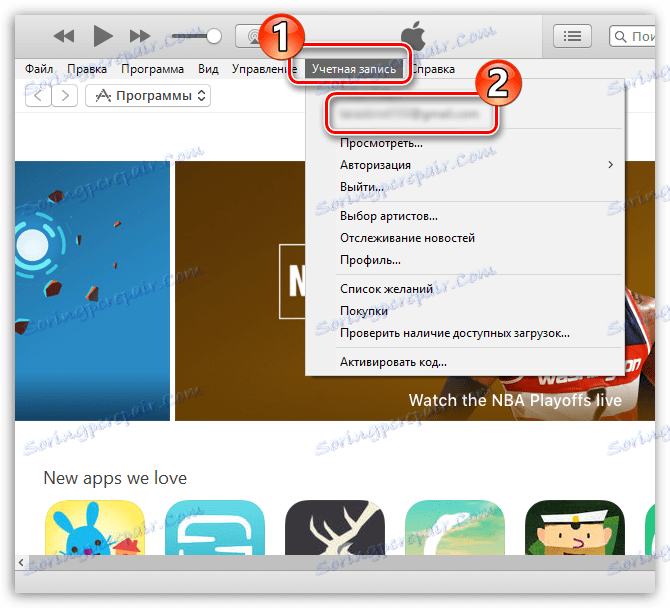Open Список желаний wish list
Viewport: 670px width, 608px height.
[x=465, y=289]
